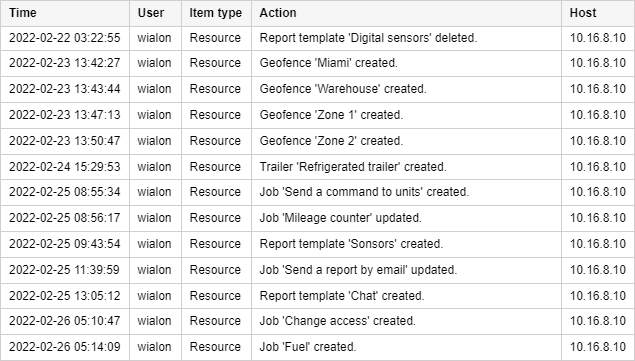Click the Geofence 'Zone 1' created row
Viewport: 635px width, 361px height.
(x=318, y=115)
